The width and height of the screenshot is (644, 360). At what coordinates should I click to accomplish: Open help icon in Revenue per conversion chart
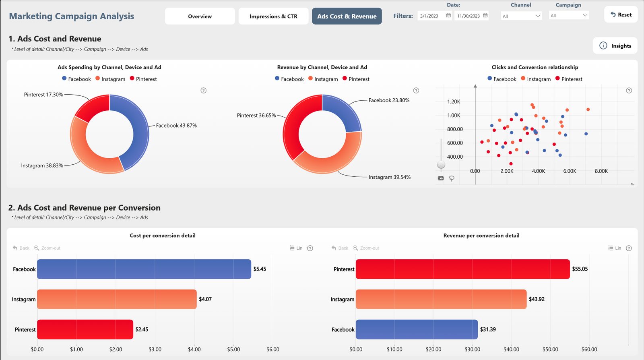[629, 248]
